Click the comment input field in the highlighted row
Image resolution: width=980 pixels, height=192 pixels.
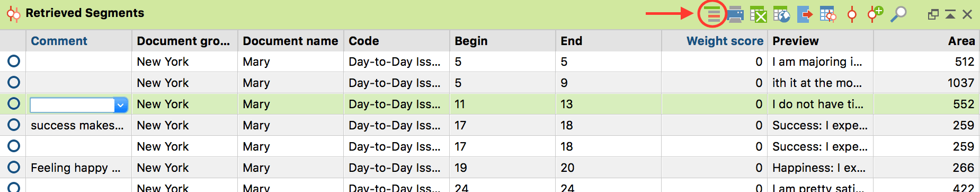[x=72, y=105]
